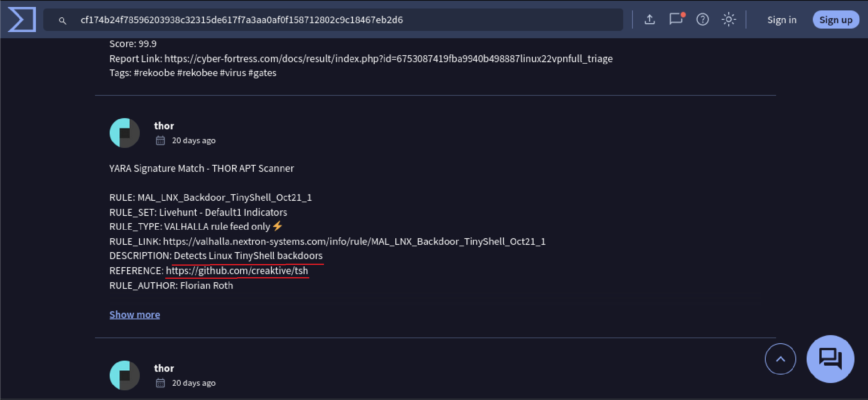868x400 pixels.
Task: Click the Sign up button
Action: click(836, 20)
